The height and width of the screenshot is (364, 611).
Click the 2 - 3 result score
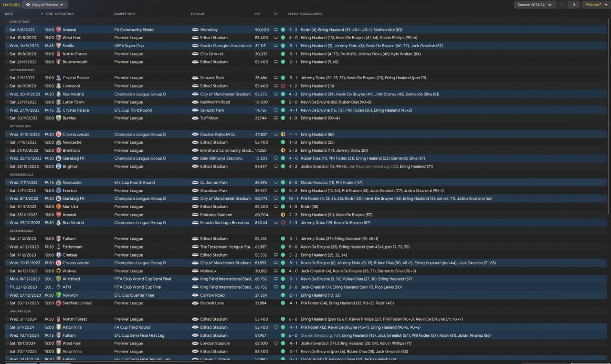[x=293, y=223]
